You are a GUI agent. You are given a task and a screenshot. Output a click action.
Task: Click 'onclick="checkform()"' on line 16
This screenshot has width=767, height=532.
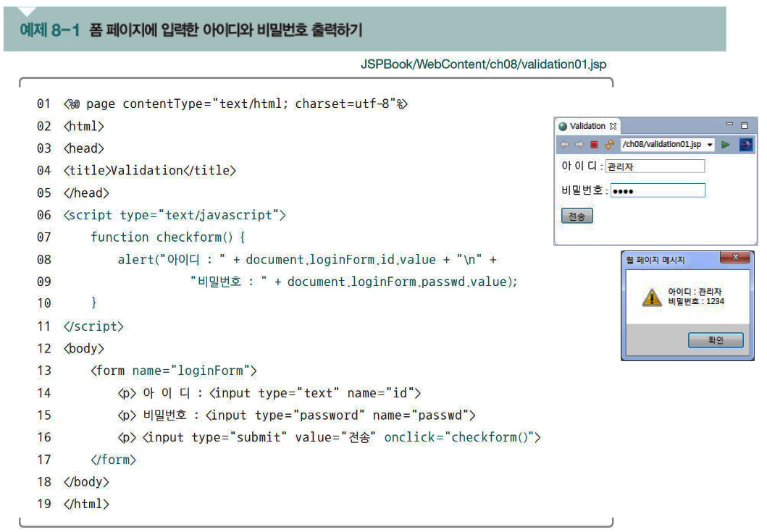click(462, 437)
